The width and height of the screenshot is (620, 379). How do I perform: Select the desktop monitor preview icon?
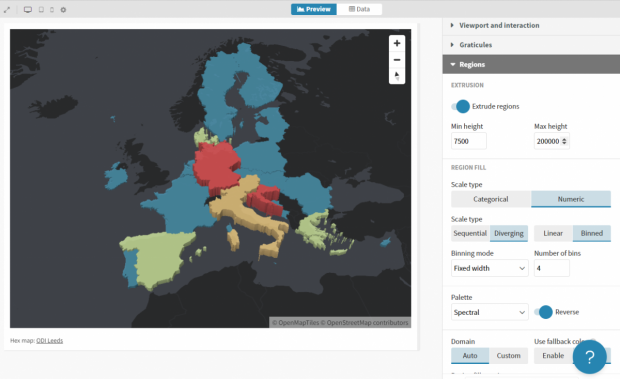pos(28,10)
